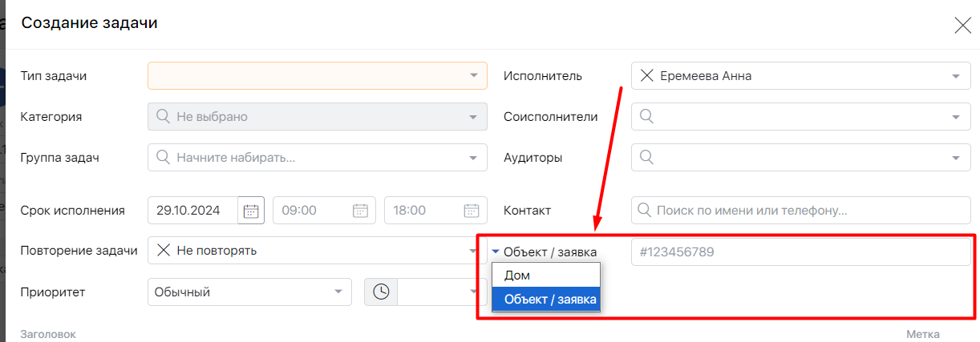Close the Создание задачи dialog
Screen dimensions: 980x342
[962, 25]
